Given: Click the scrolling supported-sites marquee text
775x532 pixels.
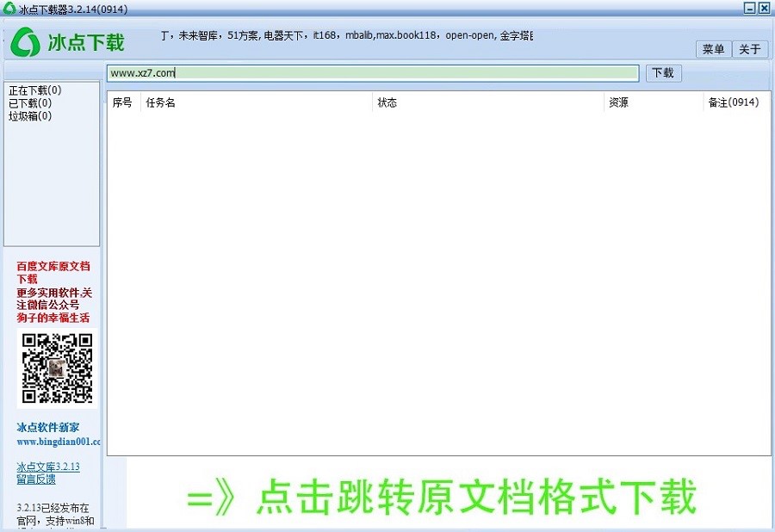Looking at the screenshot, I should (346, 35).
